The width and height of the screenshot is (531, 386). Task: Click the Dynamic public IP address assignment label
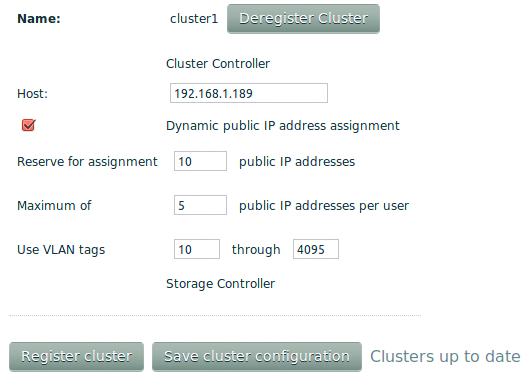pos(283,126)
